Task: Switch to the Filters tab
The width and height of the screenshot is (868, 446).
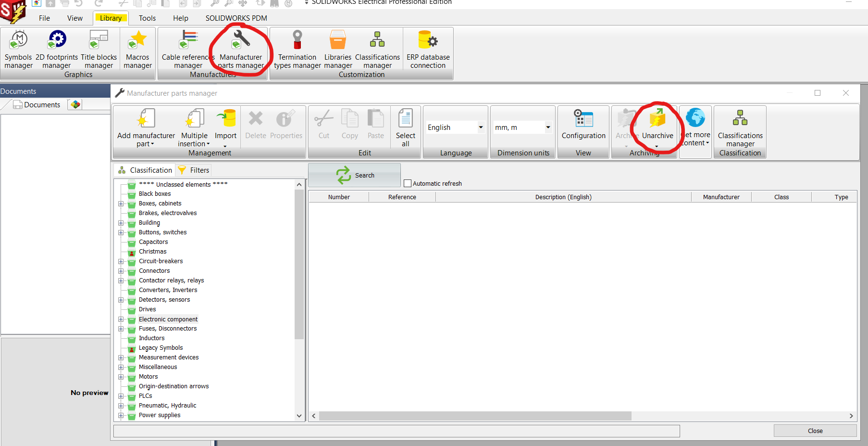Action: click(x=193, y=170)
